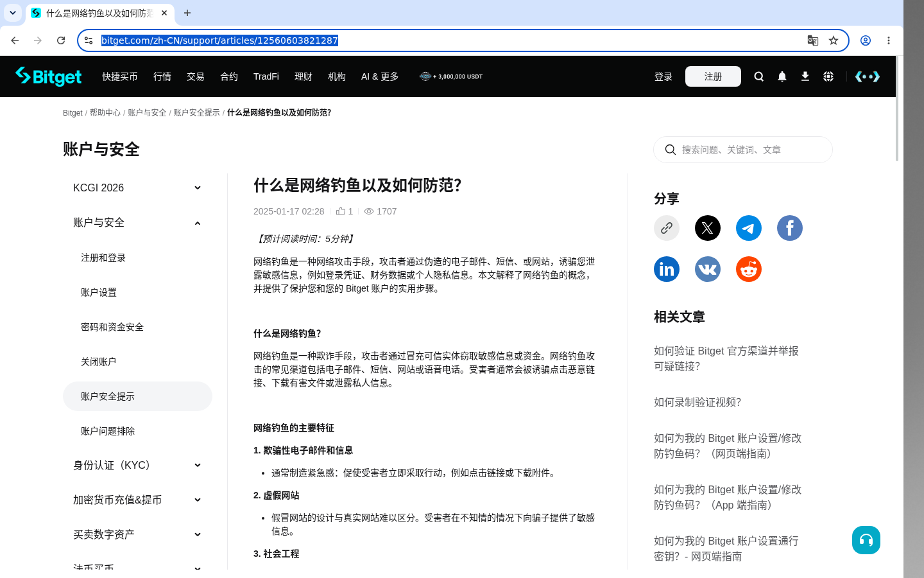Screen dimensions: 924x578
Task: Collapse the 账户与安全 sidebar section
Action: [137, 222]
